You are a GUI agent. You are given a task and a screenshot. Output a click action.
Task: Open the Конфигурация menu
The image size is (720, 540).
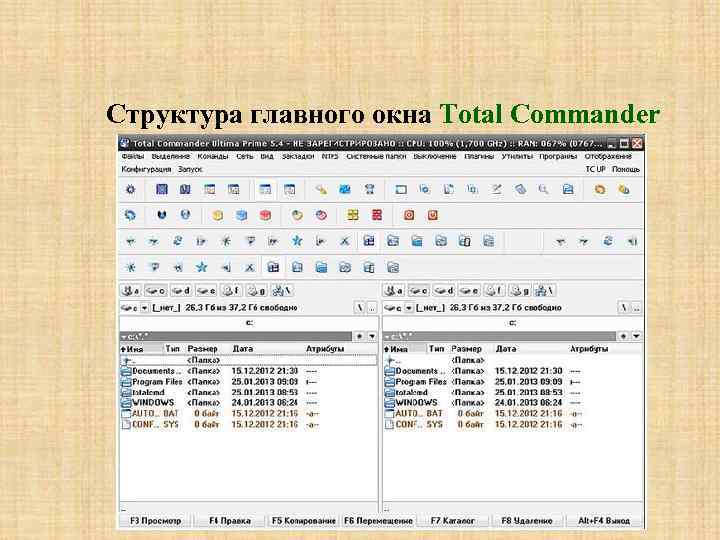tap(146, 169)
